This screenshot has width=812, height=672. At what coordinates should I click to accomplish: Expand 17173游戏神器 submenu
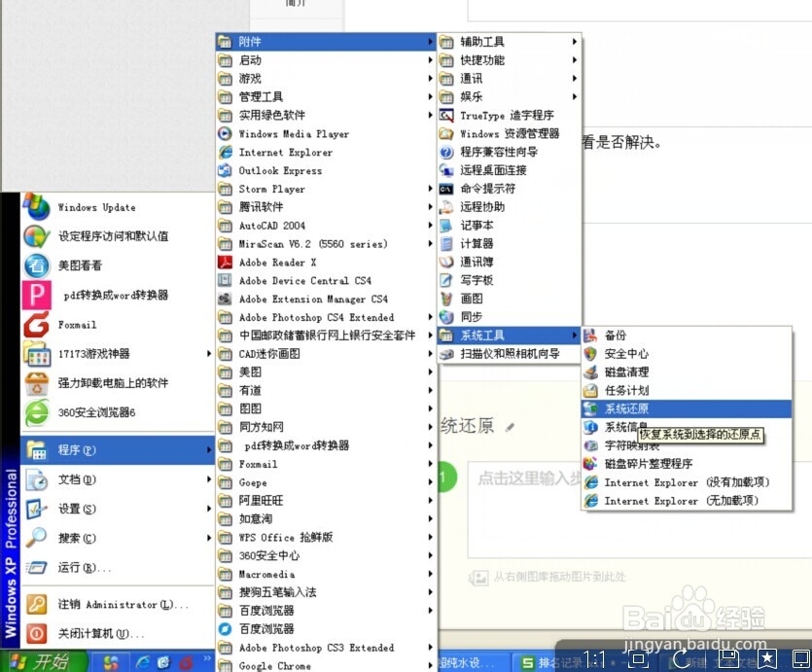(118, 354)
